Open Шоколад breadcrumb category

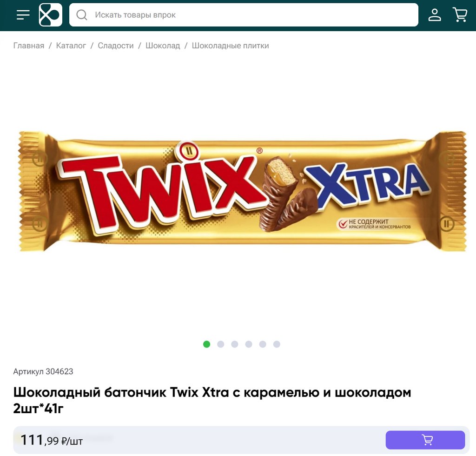click(163, 46)
